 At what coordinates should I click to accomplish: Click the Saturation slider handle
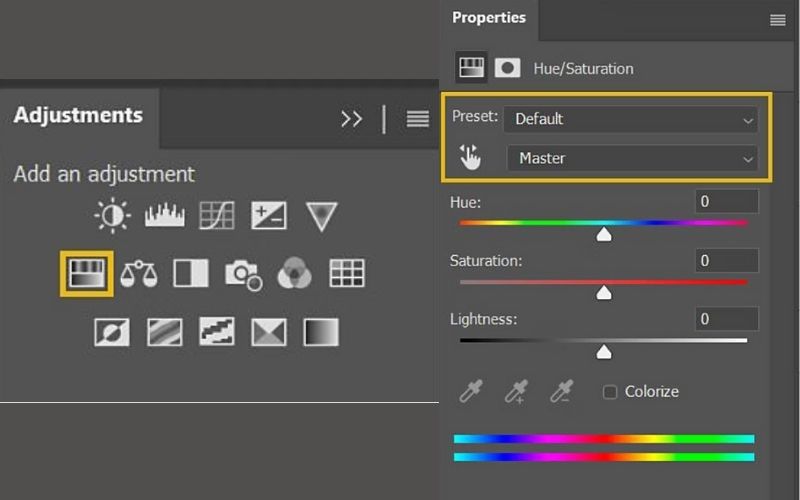604,293
